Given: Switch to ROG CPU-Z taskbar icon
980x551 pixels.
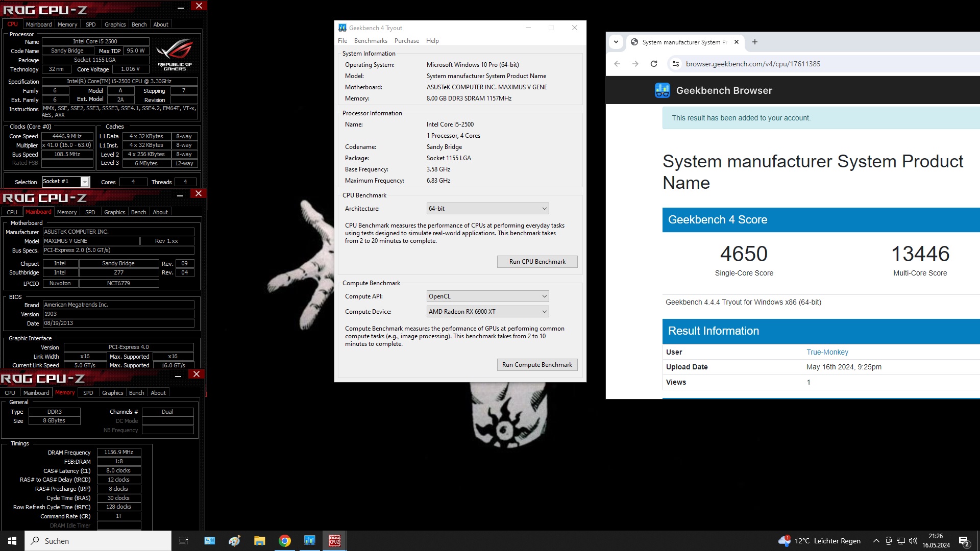Looking at the screenshot, I should [335, 541].
